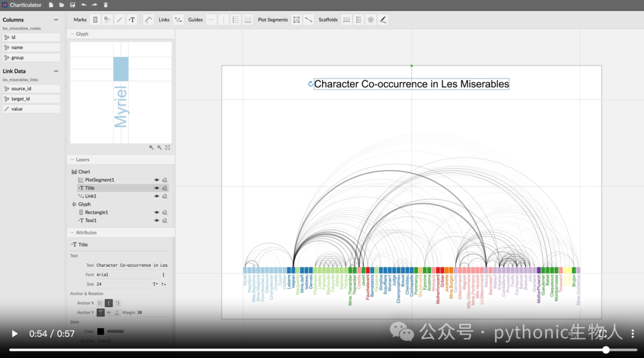Select the 'value' link column
This screenshot has height=358, width=644.
31,109
